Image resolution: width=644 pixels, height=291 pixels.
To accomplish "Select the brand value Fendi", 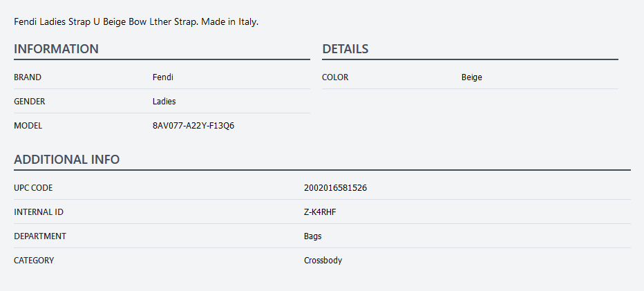I will (163, 77).
